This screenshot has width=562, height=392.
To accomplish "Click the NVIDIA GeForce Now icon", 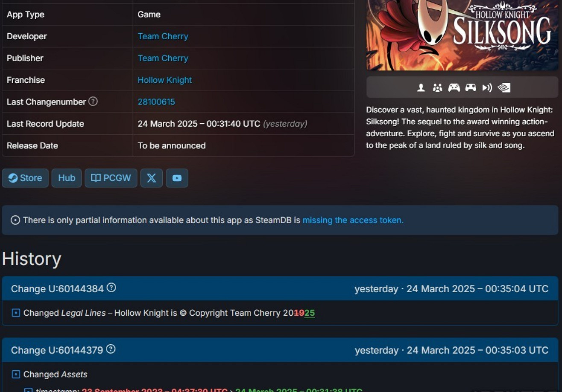I will tap(504, 88).
